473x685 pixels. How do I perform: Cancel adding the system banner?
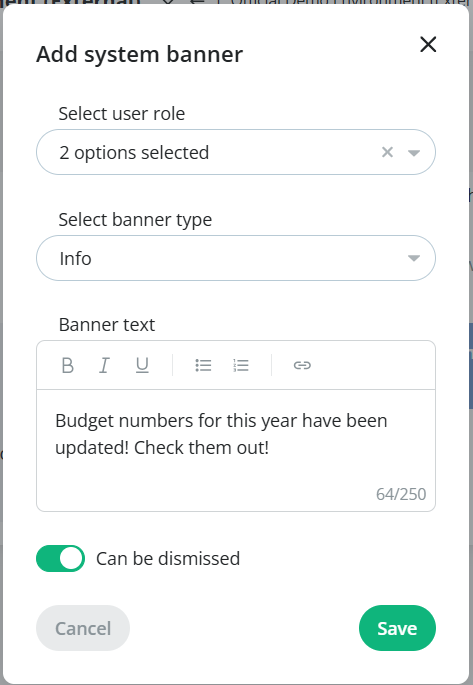(83, 628)
